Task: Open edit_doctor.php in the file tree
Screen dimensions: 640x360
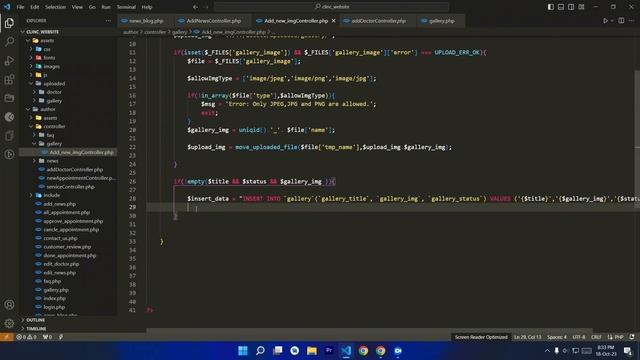Action: tap(61, 264)
